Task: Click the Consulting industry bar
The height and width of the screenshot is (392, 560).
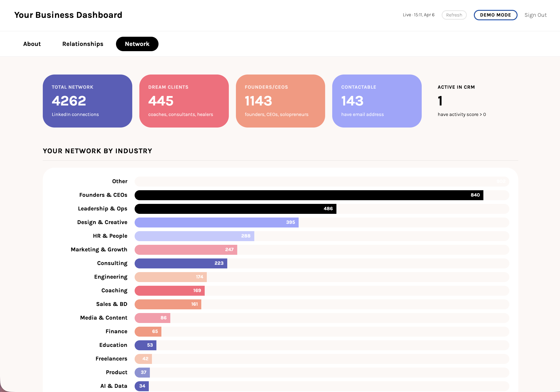Action: pyautogui.click(x=181, y=263)
